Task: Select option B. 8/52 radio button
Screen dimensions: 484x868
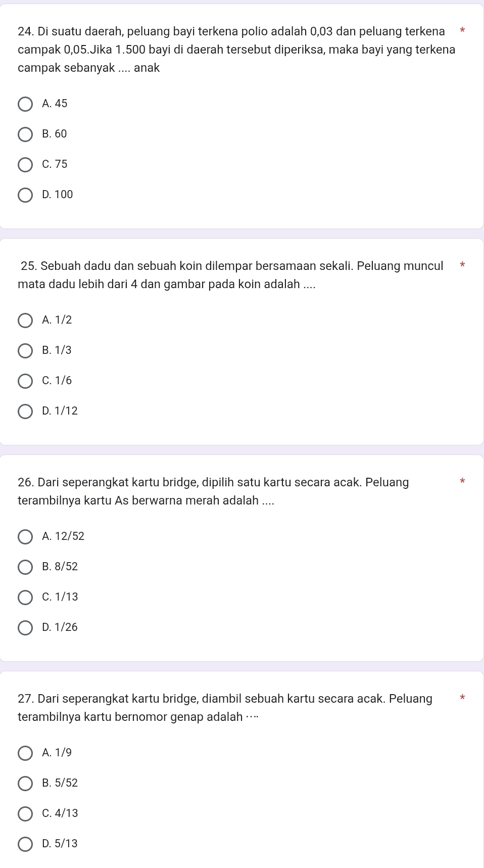Action: point(25,567)
